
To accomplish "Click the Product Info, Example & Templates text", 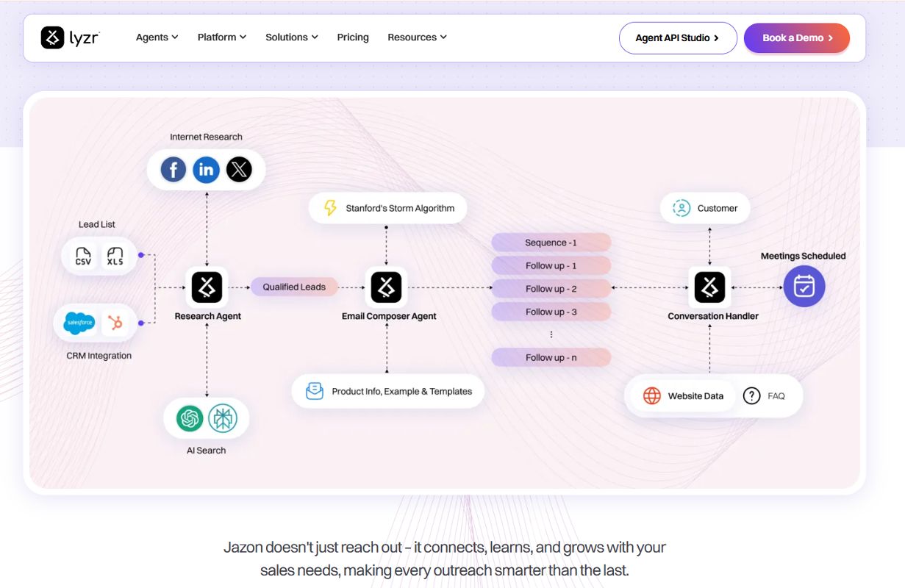I will pos(402,391).
